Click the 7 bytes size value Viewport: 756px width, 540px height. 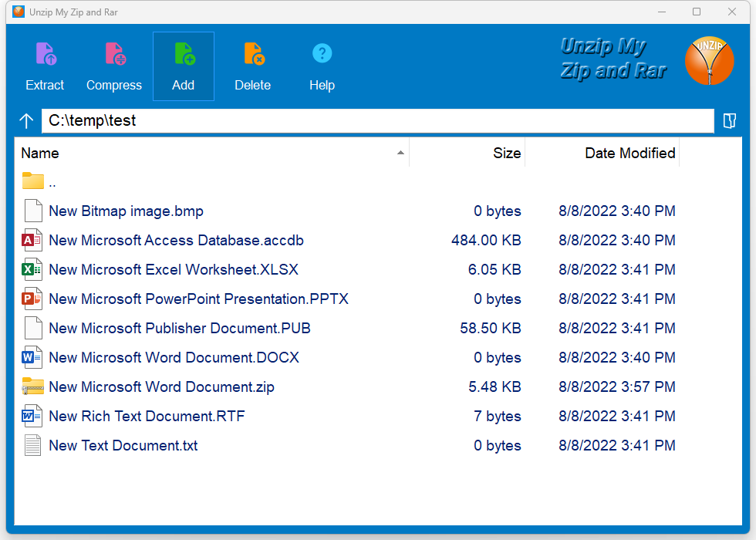(498, 416)
